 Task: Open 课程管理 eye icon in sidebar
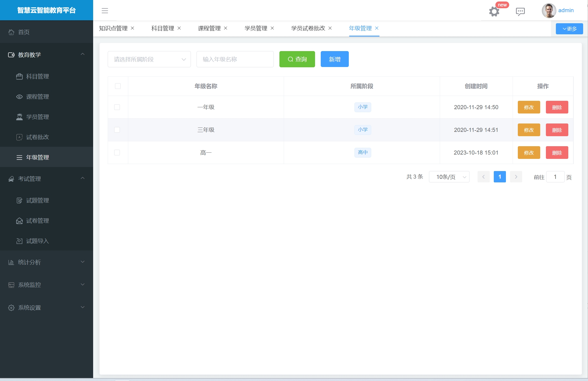click(x=19, y=97)
